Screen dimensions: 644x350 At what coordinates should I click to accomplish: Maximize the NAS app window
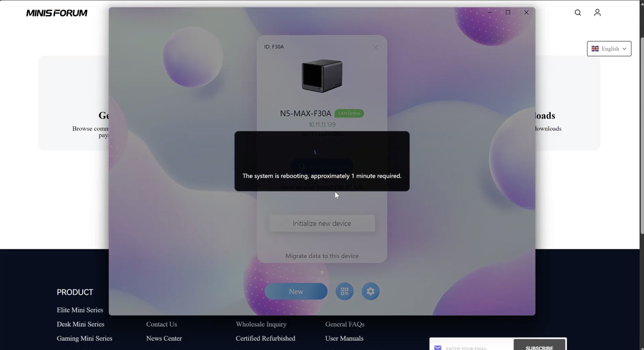click(x=508, y=12)
